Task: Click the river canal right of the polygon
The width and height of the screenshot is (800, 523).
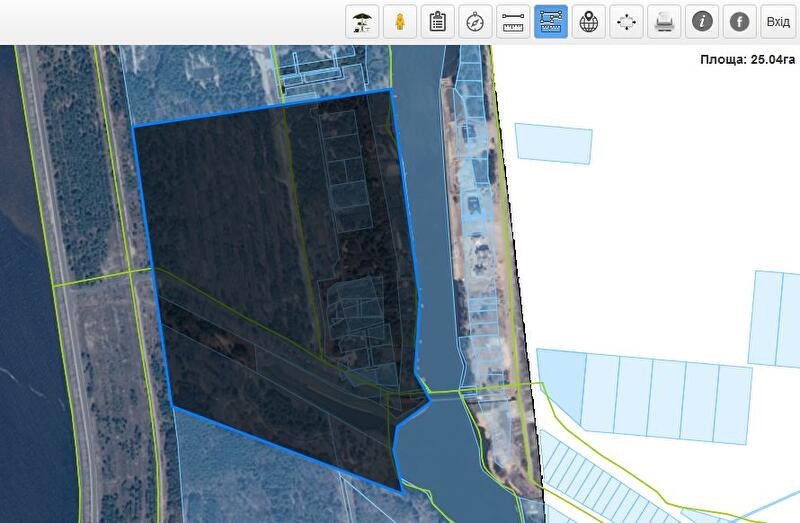Action: point(440,300)
